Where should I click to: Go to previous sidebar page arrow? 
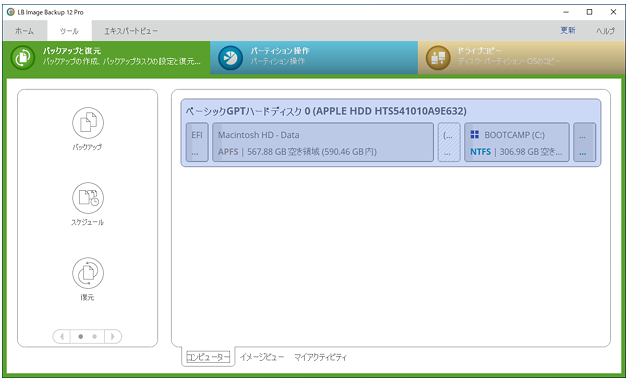(62, 336)
